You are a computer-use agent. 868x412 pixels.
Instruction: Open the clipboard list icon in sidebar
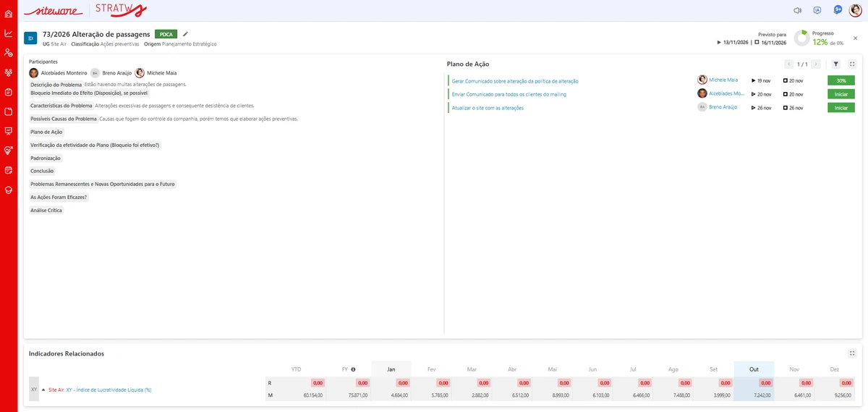9,92
